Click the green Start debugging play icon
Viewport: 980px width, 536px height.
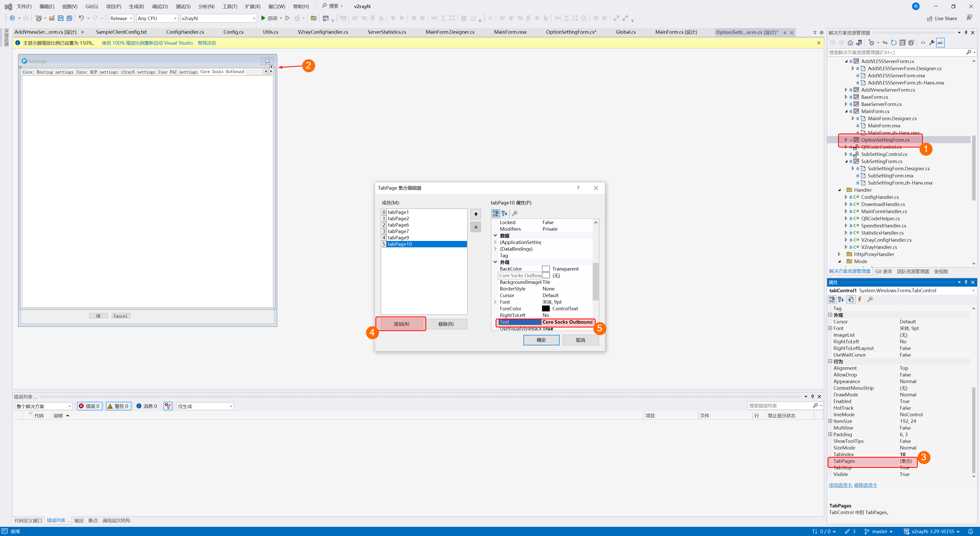(x=263, y=18)
